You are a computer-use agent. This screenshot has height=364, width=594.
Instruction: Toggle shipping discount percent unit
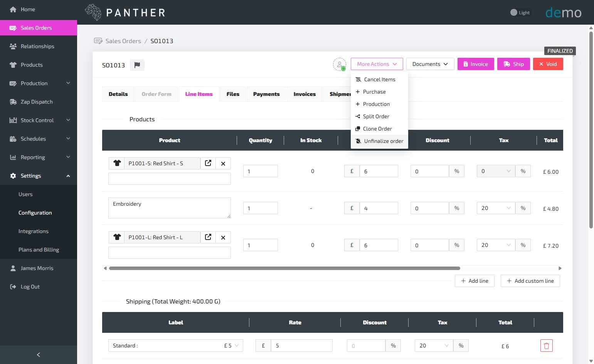pyautogui.click(x=393, y=346)
